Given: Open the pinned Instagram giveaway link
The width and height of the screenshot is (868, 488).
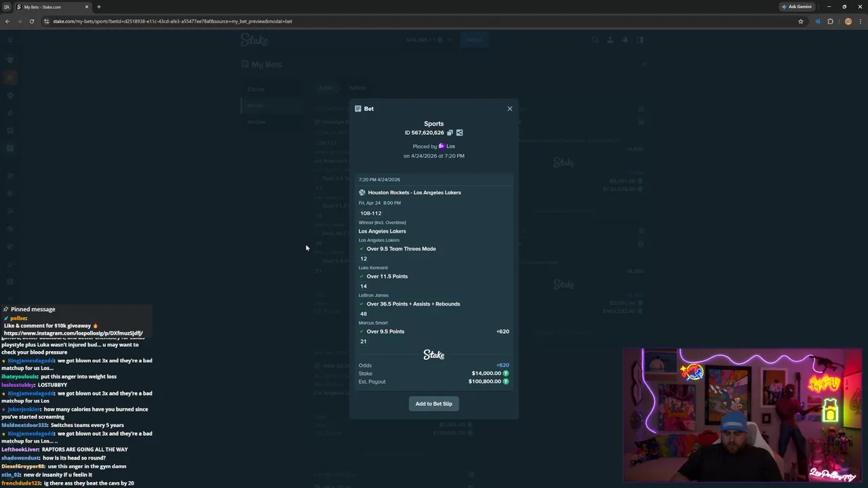Looking at the screenshot, I should point(73,333).
